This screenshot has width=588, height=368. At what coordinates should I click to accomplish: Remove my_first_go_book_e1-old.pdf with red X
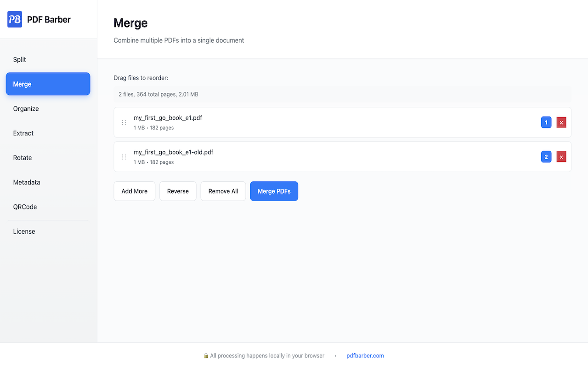[x=561, y=157]
